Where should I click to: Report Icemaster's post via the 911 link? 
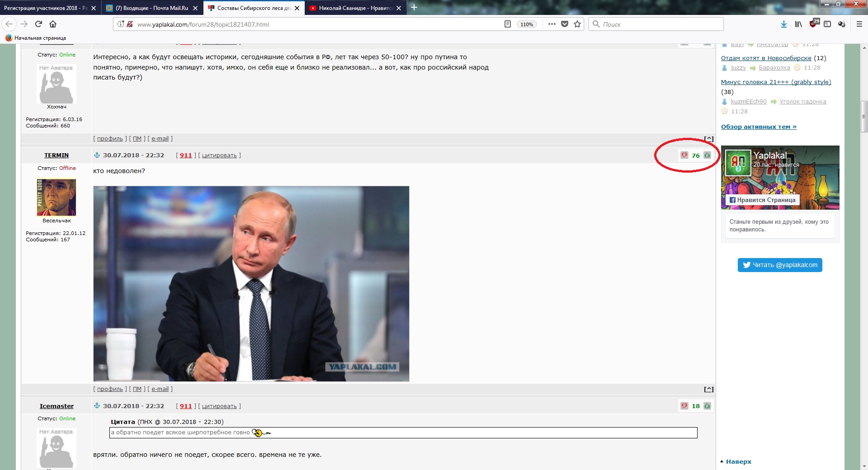point(186,406)
